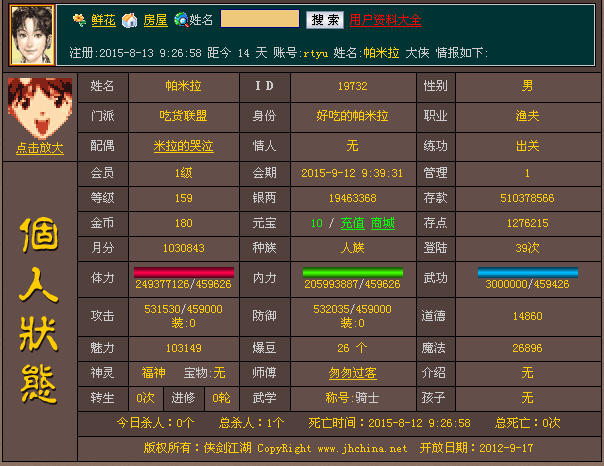The image size is (604, 466).
Task: Select the morality value 14860
Action: (x=527, y=316)
